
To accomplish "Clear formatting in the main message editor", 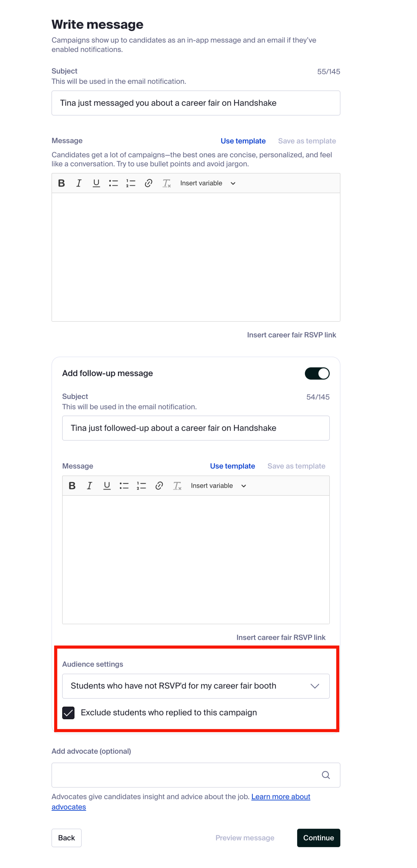I will point(167,183).
